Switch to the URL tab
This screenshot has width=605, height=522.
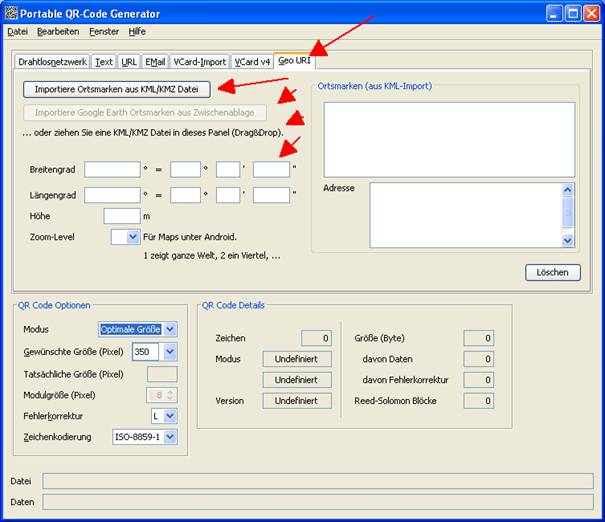[x=128, y=62]
